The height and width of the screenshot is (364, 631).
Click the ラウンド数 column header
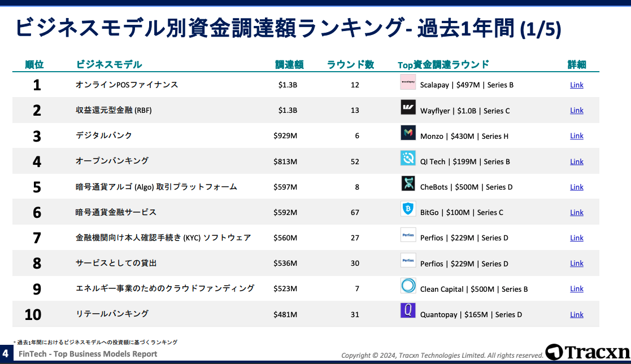click(350, 64)
